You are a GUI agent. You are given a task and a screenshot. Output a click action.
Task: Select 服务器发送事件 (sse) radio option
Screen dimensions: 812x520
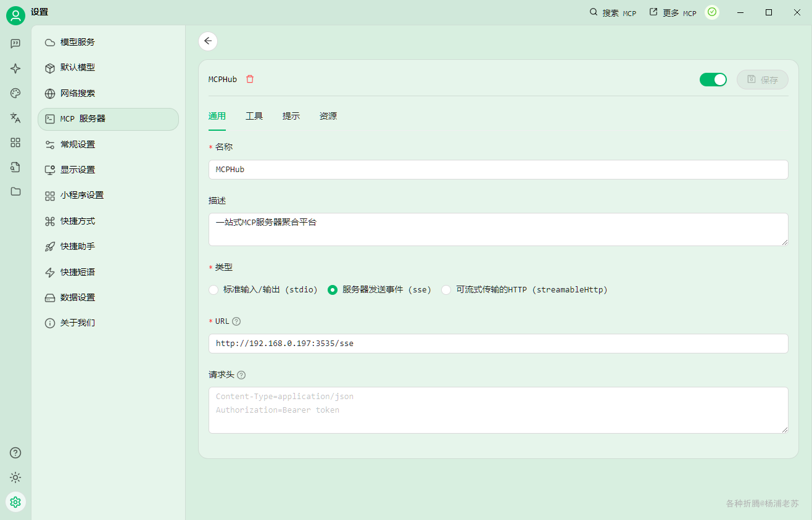pyautogui.click(x=379, y=290)
